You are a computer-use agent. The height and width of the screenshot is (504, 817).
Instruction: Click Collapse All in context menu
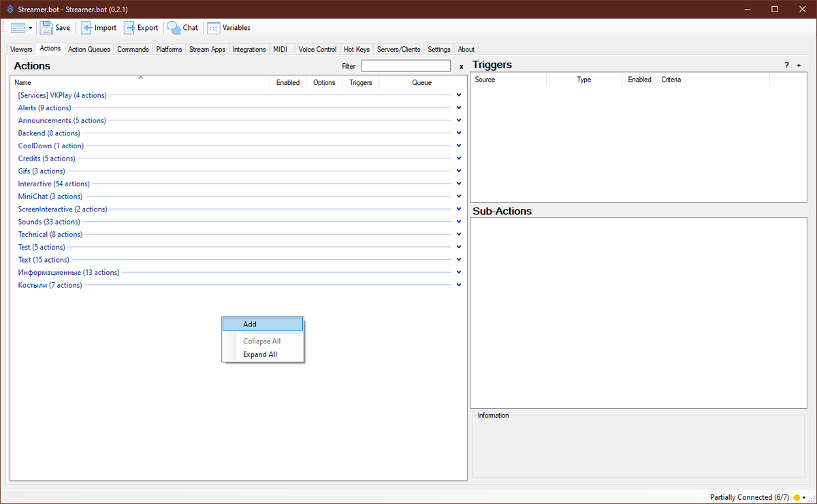tap(263, 341)
